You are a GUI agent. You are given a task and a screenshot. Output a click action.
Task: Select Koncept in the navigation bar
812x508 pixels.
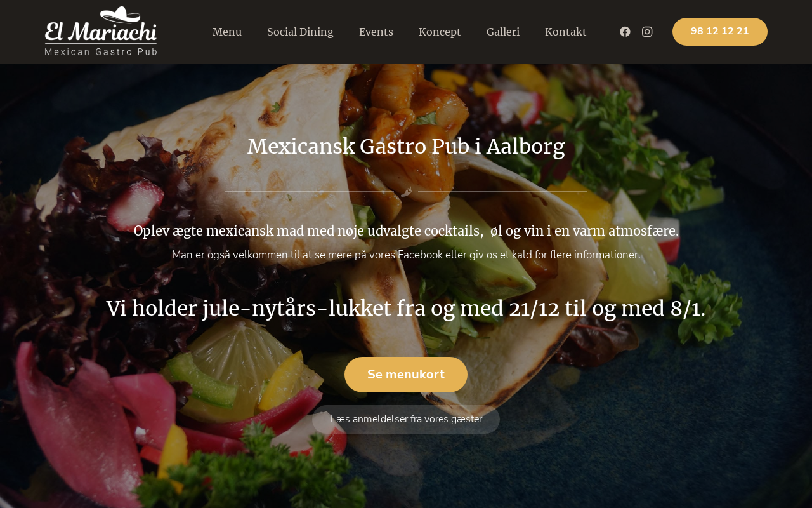[x=440, y=32]
